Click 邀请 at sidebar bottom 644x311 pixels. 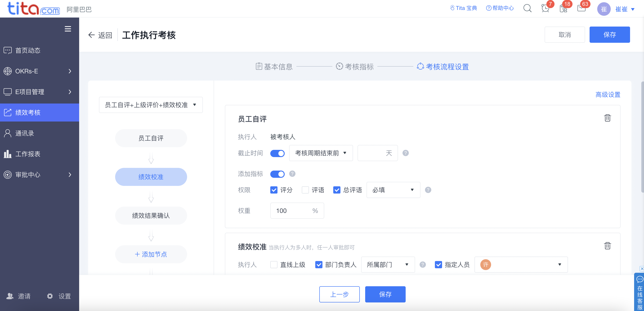pyautogui.click(x=18, y=296)
